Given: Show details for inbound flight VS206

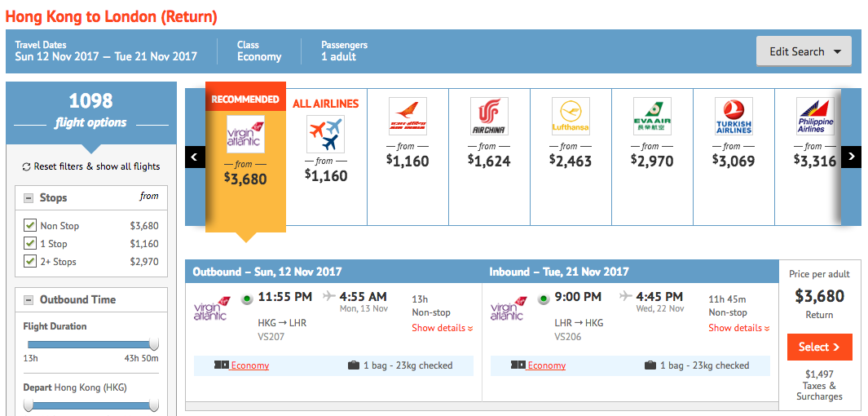Looking at the screenshot, I should tap(739, 328).
